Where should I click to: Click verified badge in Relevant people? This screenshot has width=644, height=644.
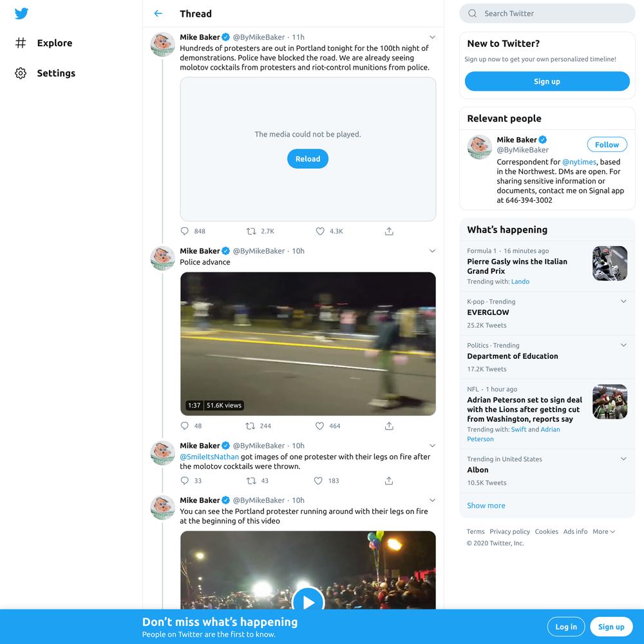pyautogui.click(x=542, y=140)
